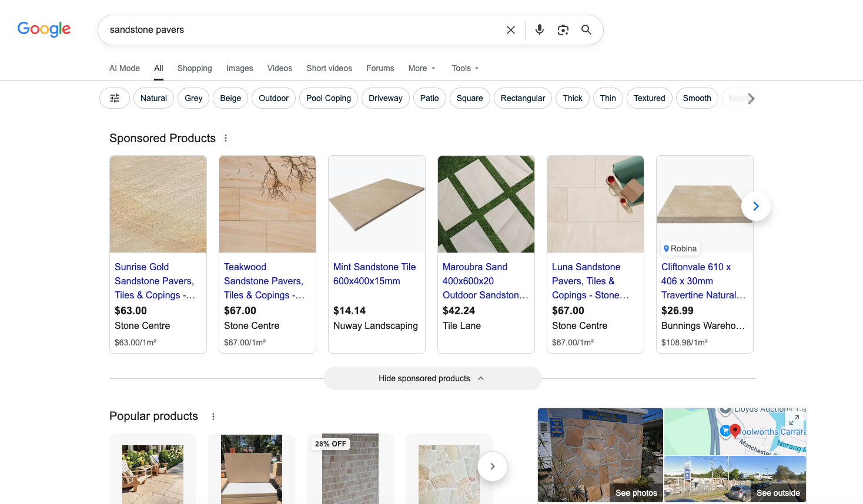Viewport: 863px width, 504px height.
Task: Start voice search with microphone icon
Action: tap(539, 30)
